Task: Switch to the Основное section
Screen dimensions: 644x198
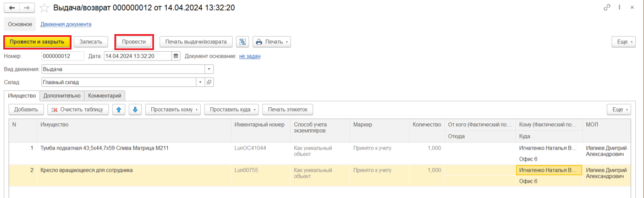Action: [20, 24]
